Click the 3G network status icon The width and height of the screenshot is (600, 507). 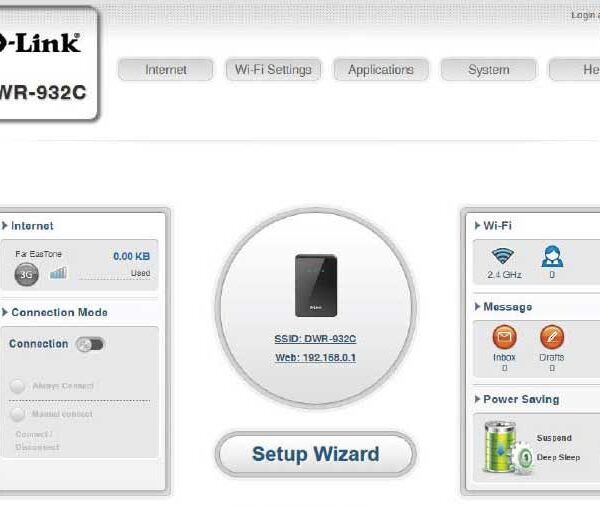[x=26, y=274]
